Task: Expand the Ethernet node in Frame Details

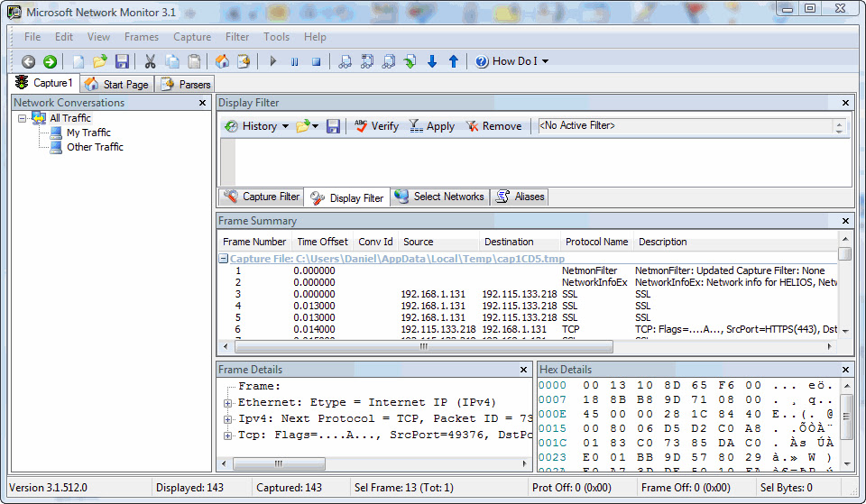Action: (x=227, y=403)
